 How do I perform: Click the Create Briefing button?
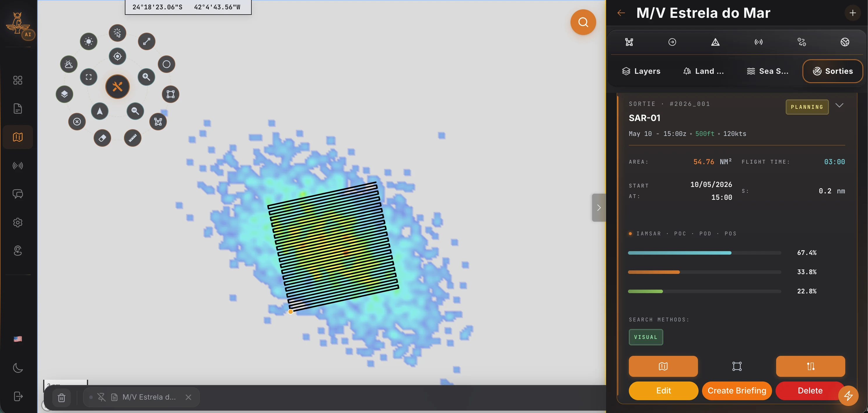pos(736,391)
